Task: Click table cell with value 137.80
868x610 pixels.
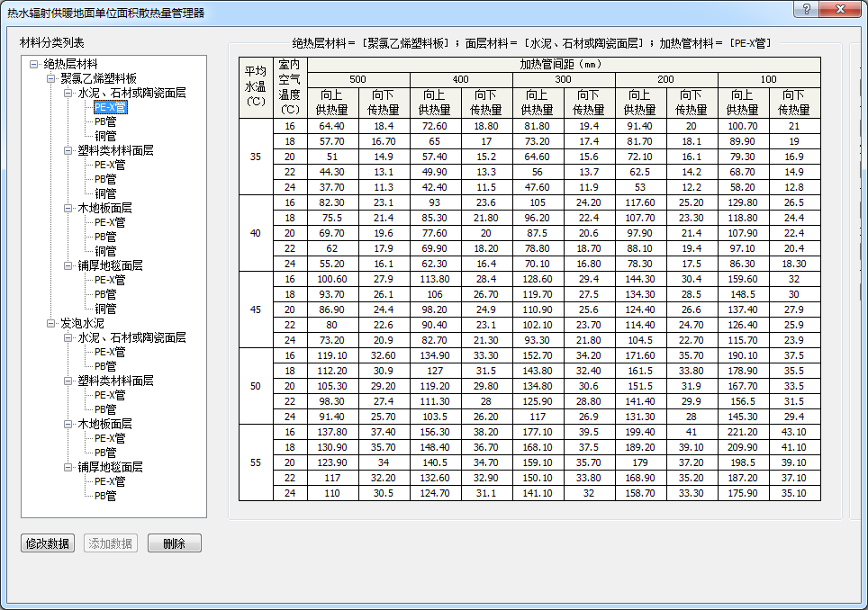Action: point(332,432)
